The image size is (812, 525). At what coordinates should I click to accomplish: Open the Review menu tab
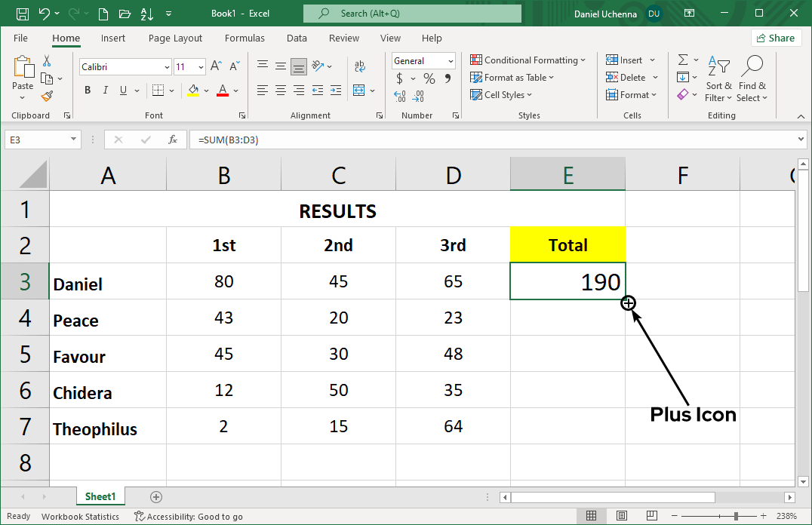(343, 38)
